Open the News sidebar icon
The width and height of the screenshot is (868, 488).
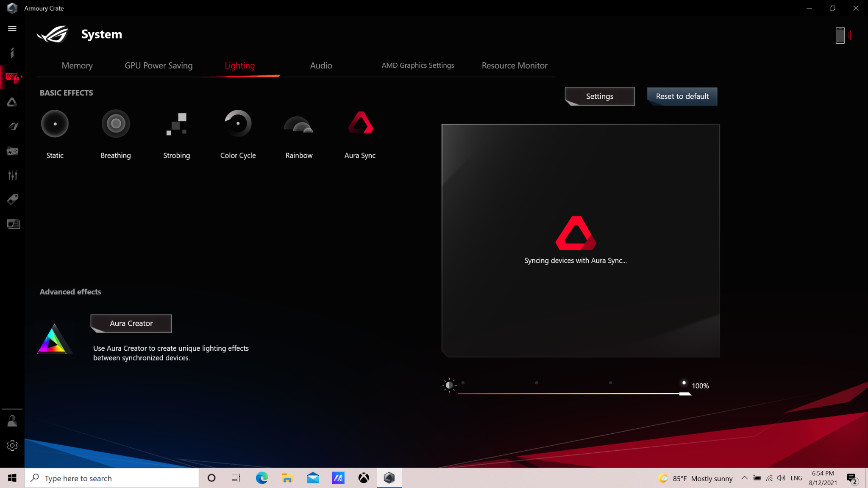[13, 224]
